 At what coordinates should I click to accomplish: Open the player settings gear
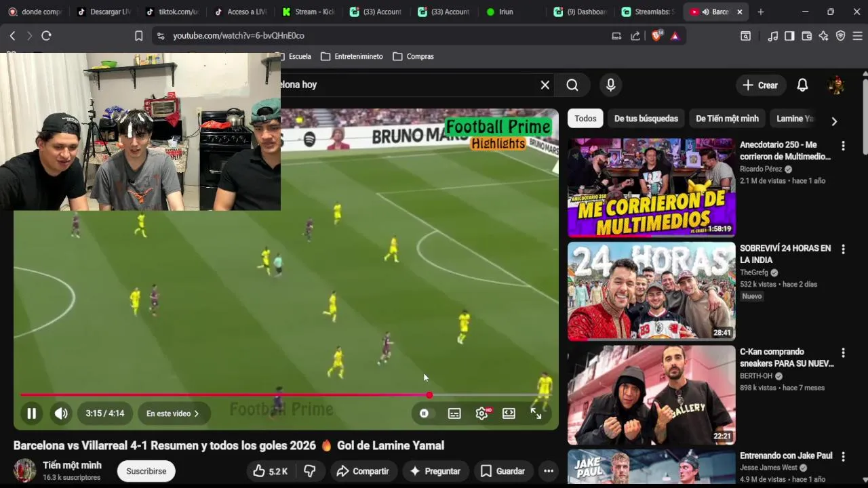coord(481,413)
